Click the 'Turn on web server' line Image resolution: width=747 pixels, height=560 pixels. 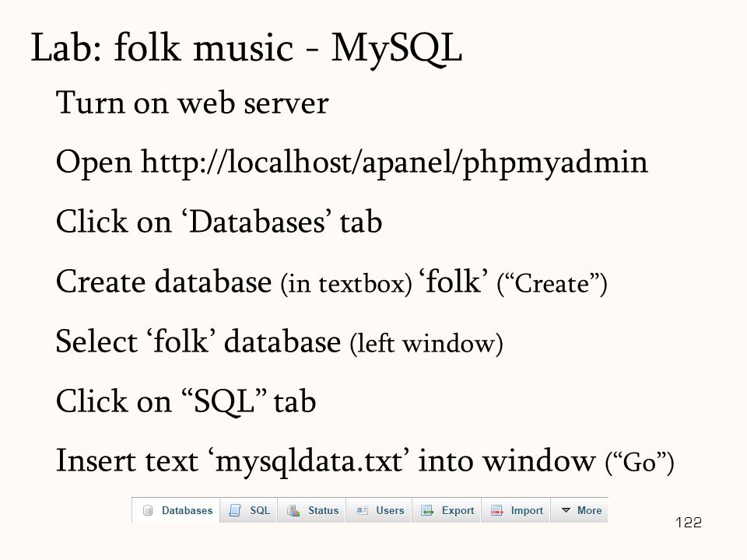192,103
